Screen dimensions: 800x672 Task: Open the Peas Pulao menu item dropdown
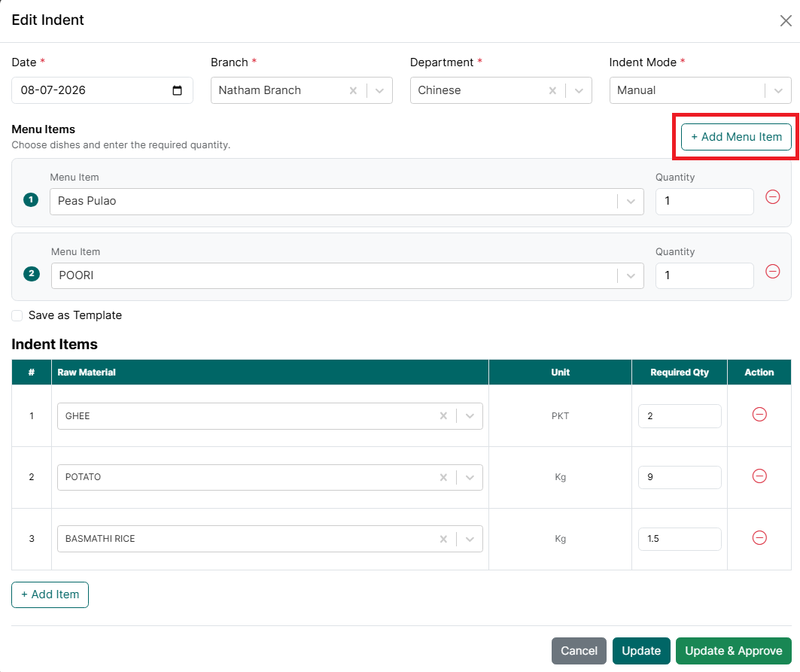(631, 202)
